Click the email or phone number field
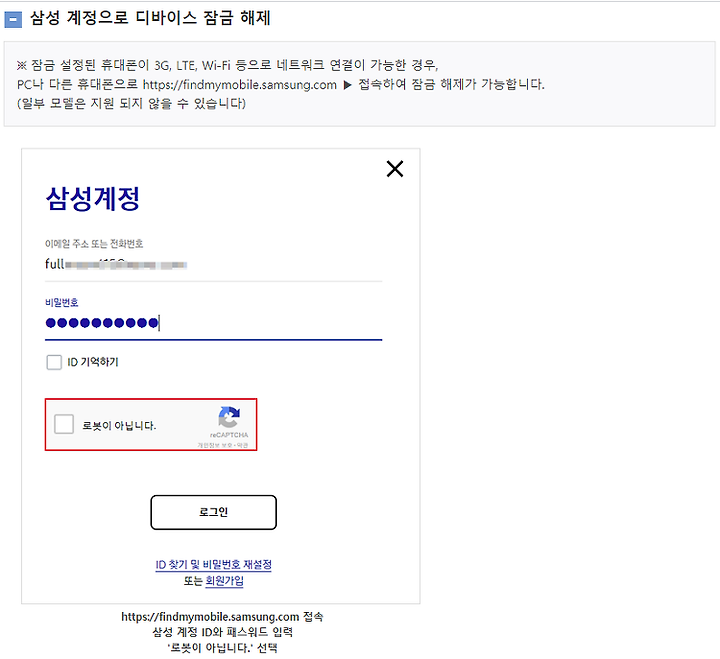 pyautogui.click(x=213, y=265)
